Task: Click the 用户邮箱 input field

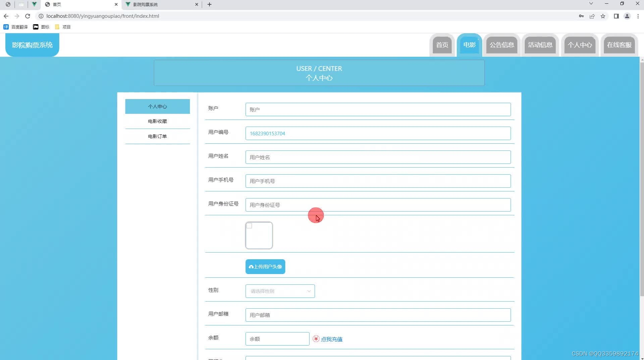Action: click(x=378, y=315)
